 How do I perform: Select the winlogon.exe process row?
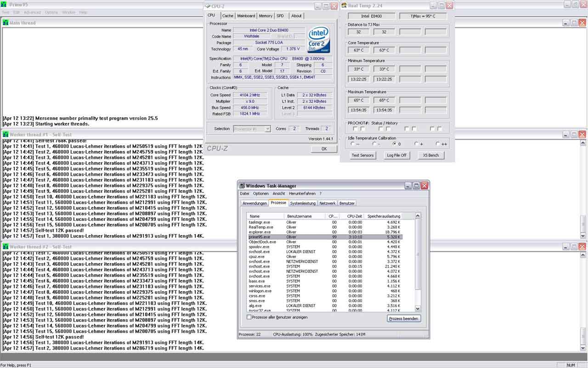[324, 291]
